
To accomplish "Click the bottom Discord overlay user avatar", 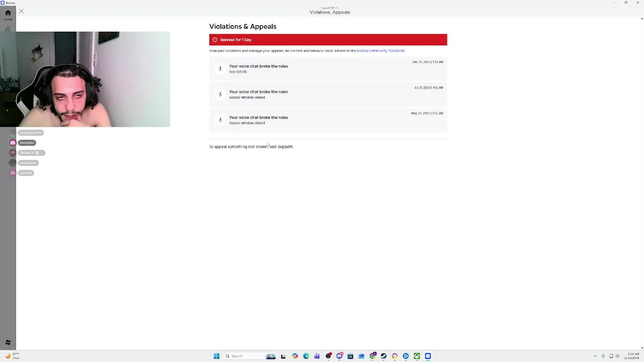I will [x=13, y=173].
